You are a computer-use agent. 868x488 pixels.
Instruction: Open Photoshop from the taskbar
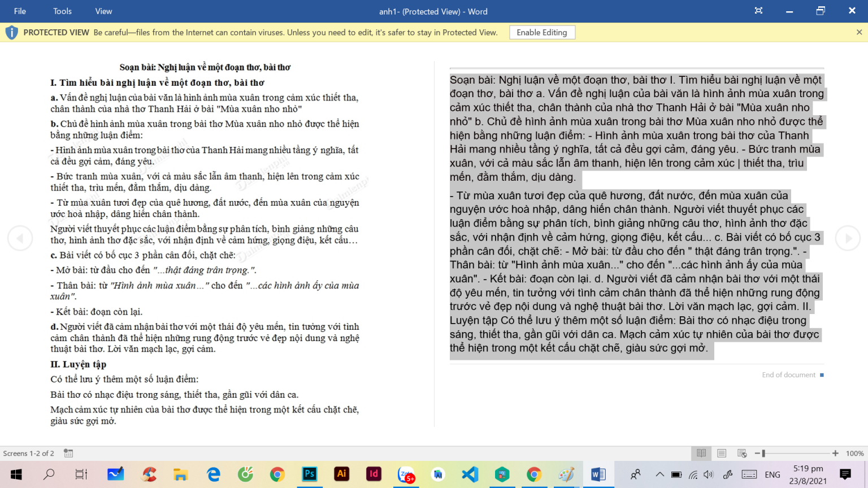click(309, 474)
